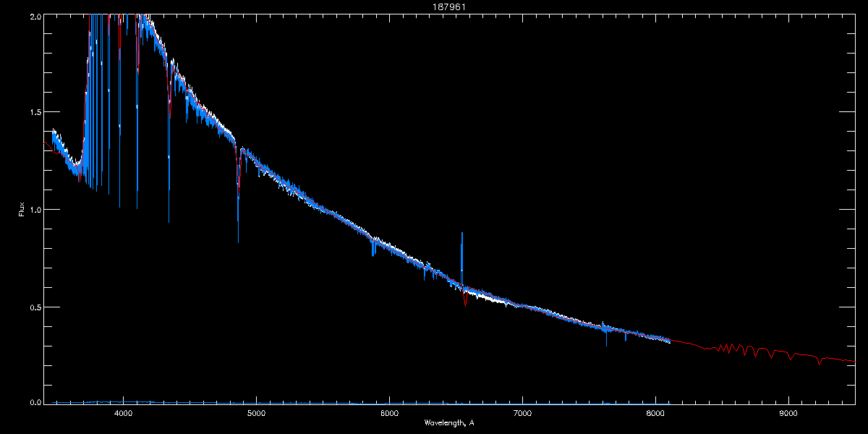This screenshot has width=868, height=434.
Task: Click the plot title 187961
Action: [449, 7]
